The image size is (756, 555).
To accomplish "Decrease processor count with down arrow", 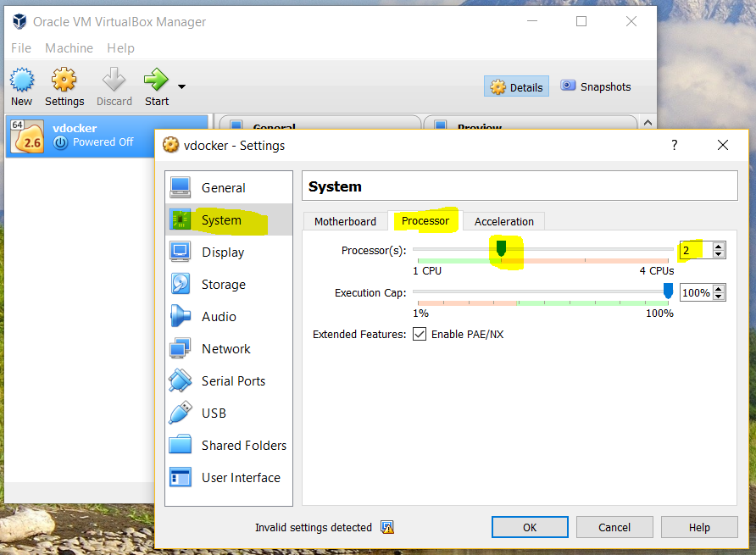I will click(719, 254).
